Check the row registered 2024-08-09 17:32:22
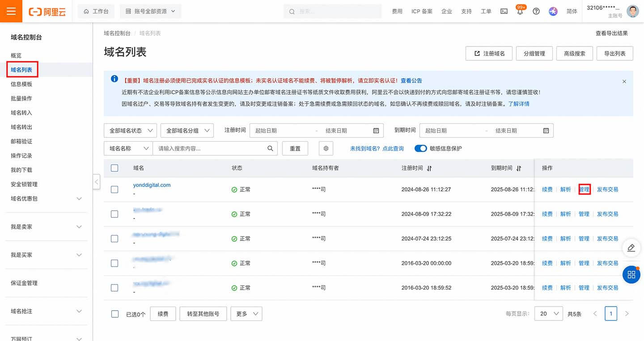 pyautogui.click(x=114, y=214)
